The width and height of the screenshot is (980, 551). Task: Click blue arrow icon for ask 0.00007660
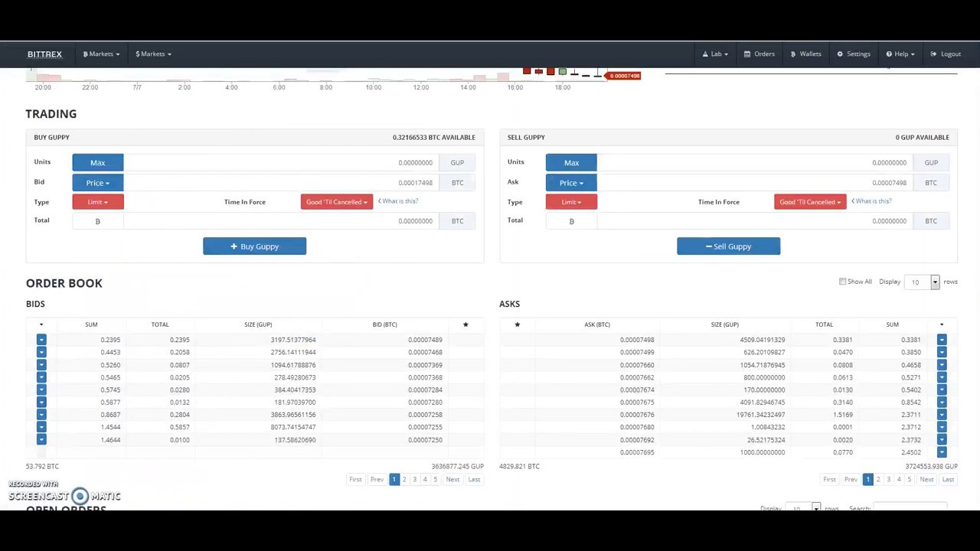pos(942,365)
